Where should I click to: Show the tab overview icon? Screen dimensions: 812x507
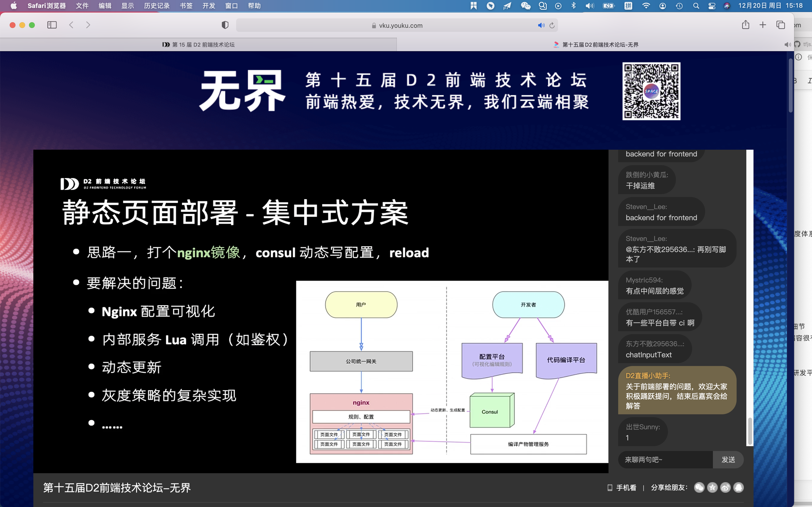click(x=780, y=25)
